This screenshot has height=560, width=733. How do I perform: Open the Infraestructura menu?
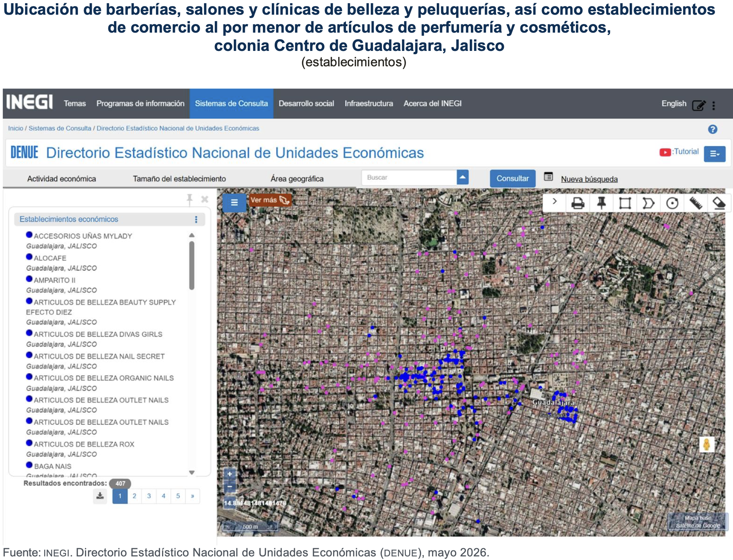[369, 104]
